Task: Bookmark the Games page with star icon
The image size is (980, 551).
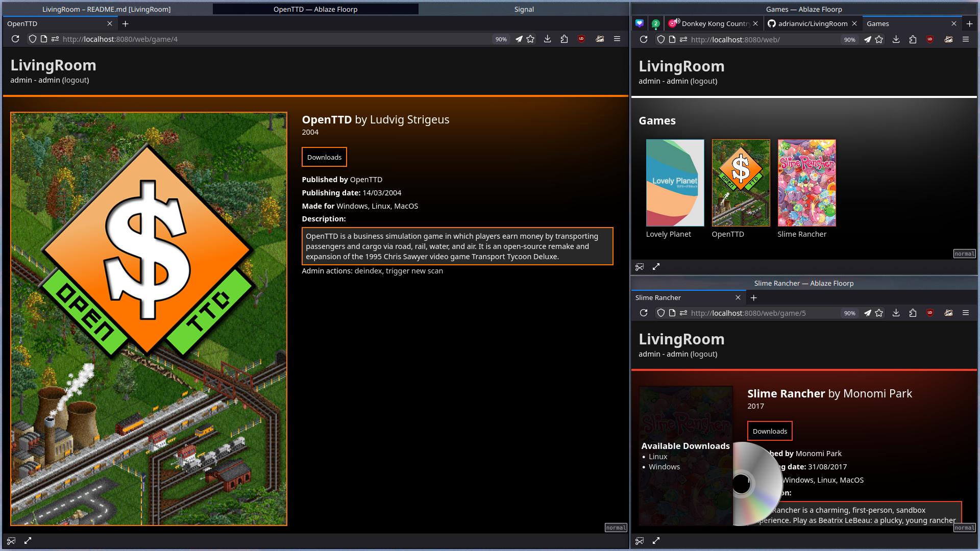Action: click(x=879, y=39)
